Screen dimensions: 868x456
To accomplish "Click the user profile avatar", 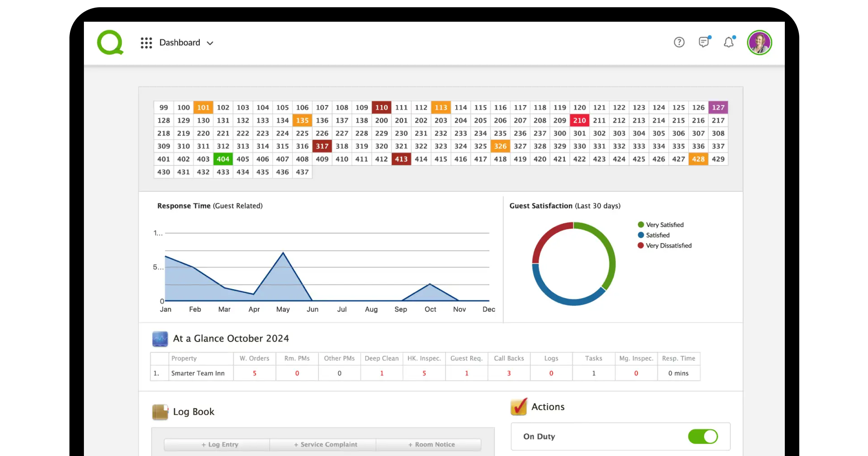I will pos(759,42).
